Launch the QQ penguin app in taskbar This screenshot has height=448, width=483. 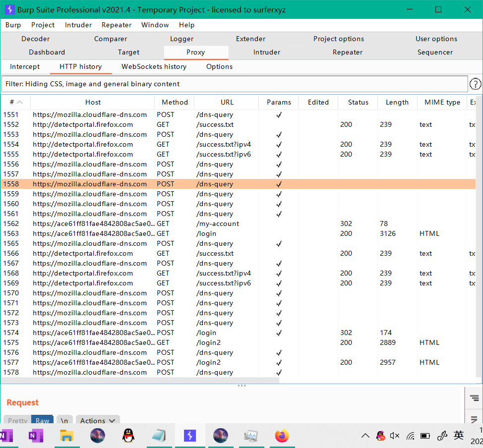pos(128,436)
